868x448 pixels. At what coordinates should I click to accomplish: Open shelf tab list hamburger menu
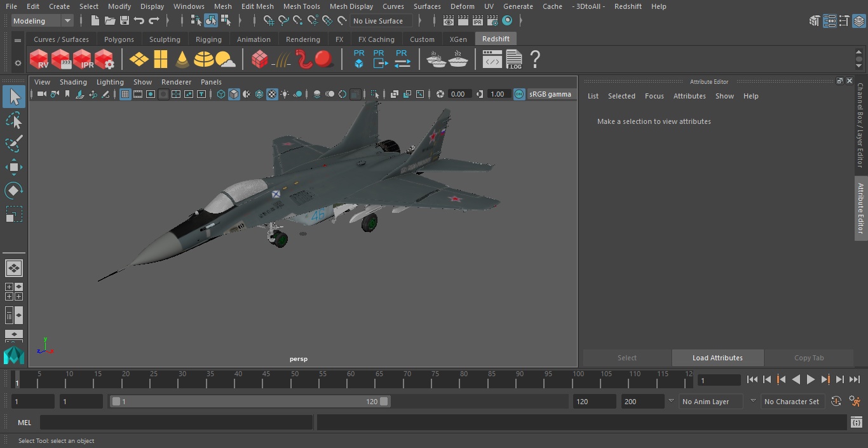[x=18, y=40]
